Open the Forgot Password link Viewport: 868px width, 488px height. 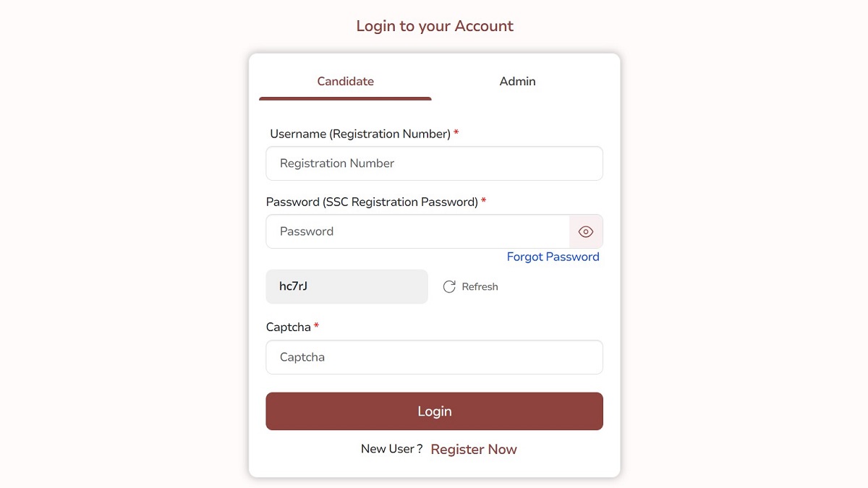(553, 257)
